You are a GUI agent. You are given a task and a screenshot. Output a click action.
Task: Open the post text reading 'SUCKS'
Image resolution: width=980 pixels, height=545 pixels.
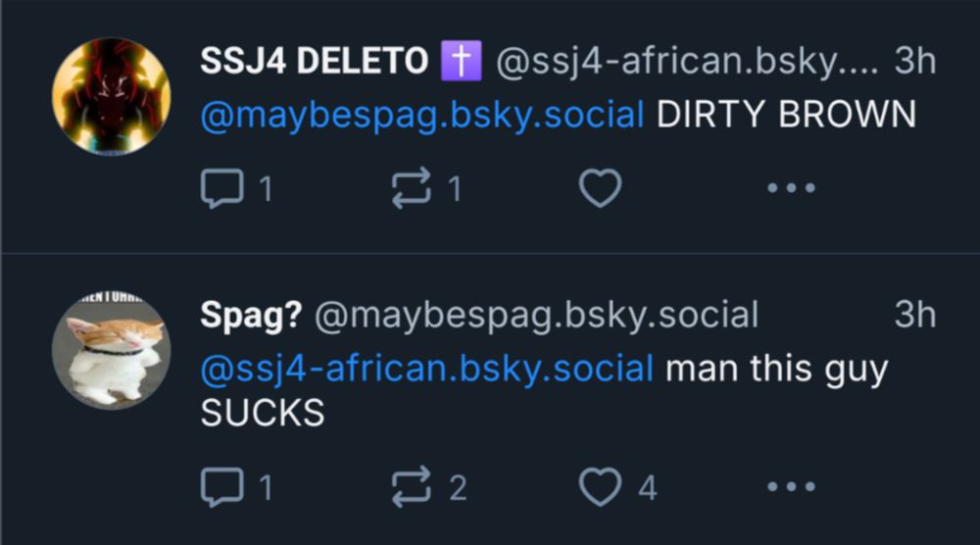pyautogui.click(x=262, y=414)
